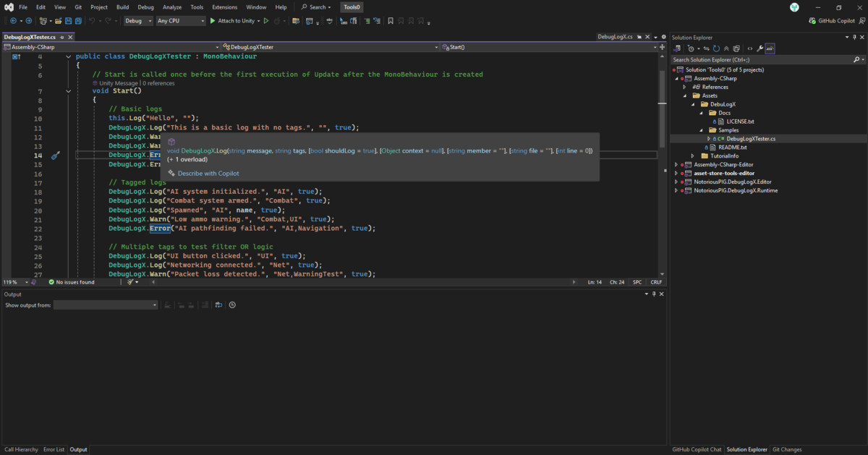Open the Show output from dropdown
The width and height of the screenshot is (868, 455).
tap(105, 305)
